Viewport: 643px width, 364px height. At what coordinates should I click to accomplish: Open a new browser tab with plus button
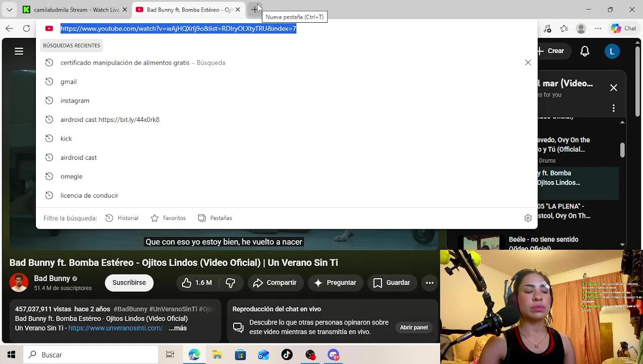(254, 10)
